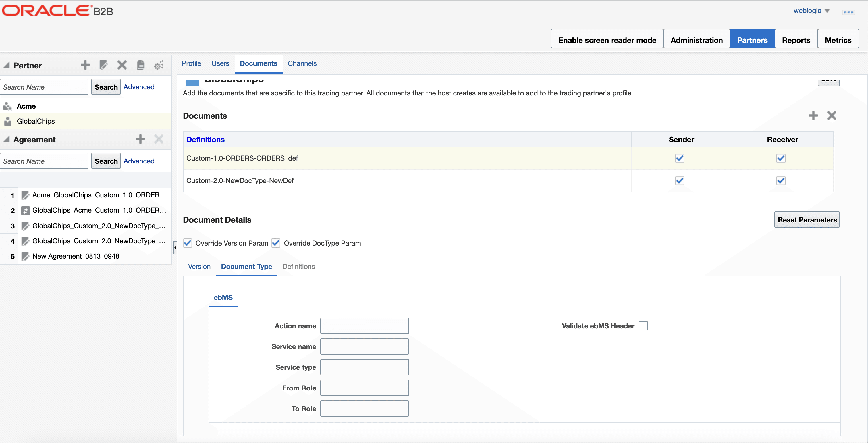This screenshot has height=443, width=868.
Task: Click the three-dot icon beside weblogic
Action: tap(848, 12)
